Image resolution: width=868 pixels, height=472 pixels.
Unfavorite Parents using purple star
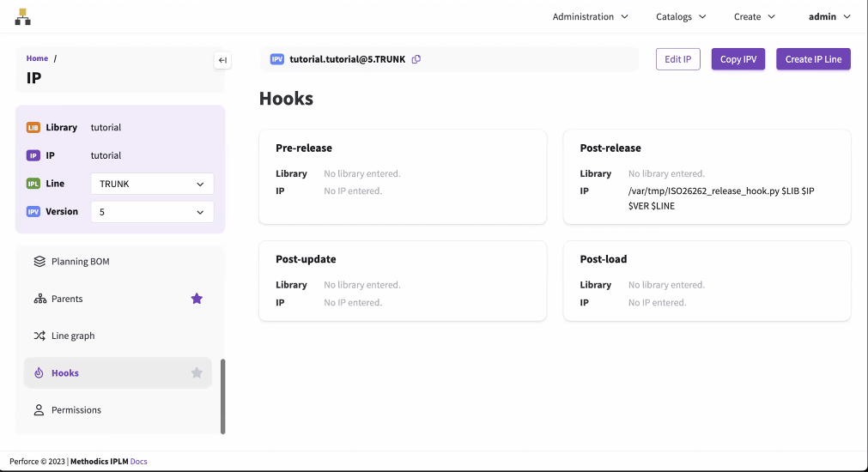(197, 299)
